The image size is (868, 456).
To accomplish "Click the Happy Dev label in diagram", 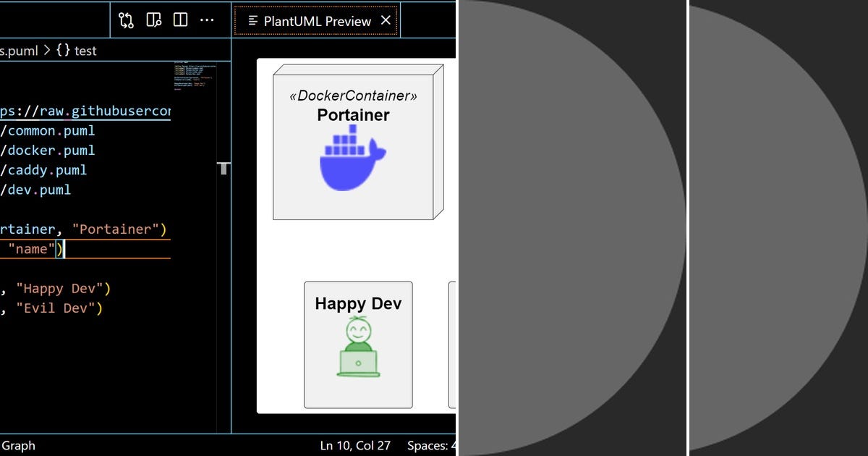I will 358,303.
